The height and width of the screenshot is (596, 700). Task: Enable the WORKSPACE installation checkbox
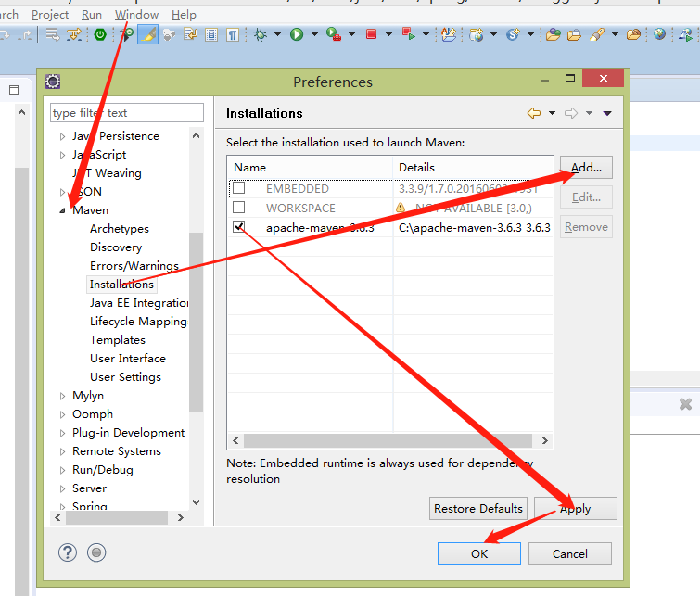coord(239,207)
